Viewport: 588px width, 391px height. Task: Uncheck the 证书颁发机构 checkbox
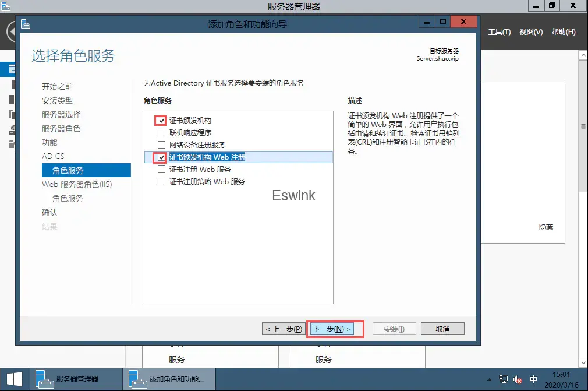[x=161, y=121]
